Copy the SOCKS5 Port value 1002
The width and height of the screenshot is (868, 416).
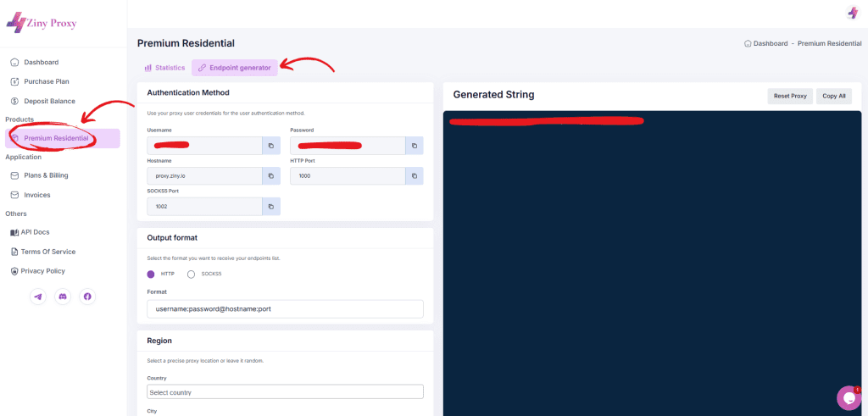[271, 207]
